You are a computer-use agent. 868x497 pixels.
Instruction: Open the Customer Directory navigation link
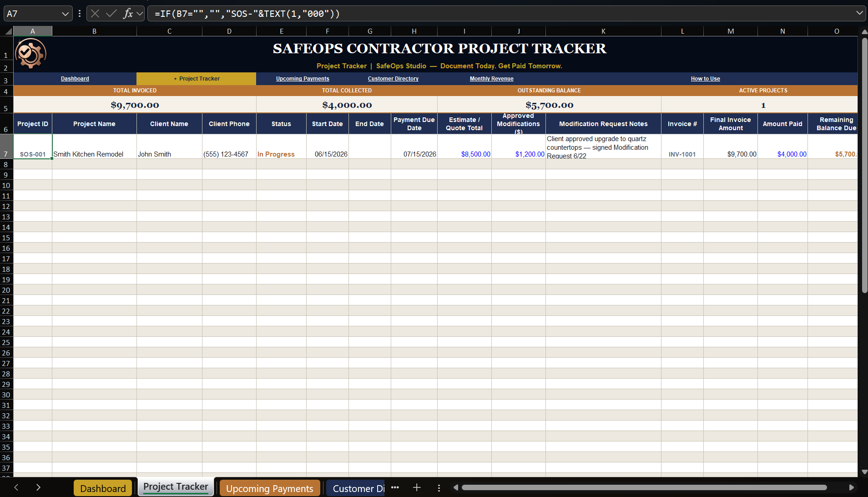393,79
